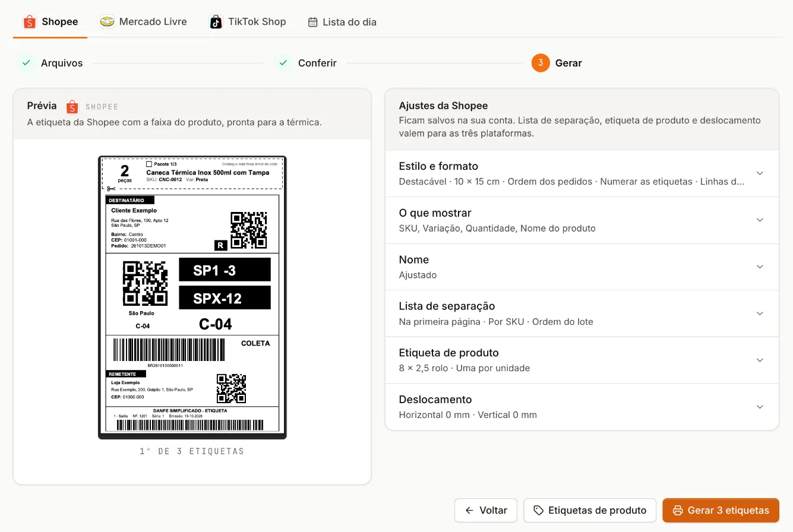
Task: Click the step 3 Gerar circle
Action: coord(541,63)
